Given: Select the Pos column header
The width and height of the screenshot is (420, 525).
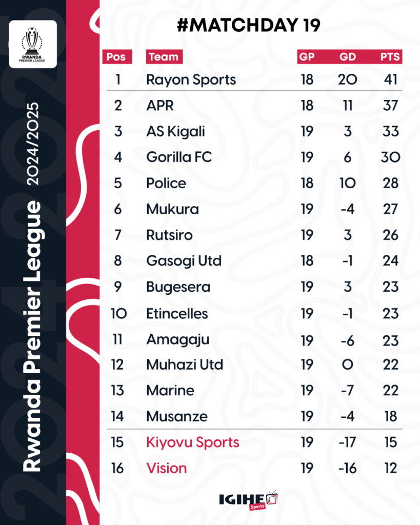Looking at the screenshot, I should coord(117,56).
